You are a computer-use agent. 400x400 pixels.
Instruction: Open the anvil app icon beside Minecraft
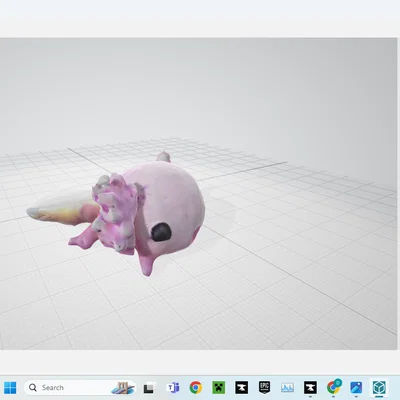242,388
